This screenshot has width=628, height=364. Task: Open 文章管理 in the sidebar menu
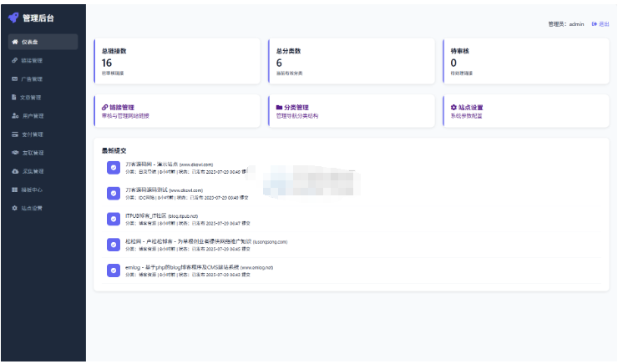tap(32, 98)
